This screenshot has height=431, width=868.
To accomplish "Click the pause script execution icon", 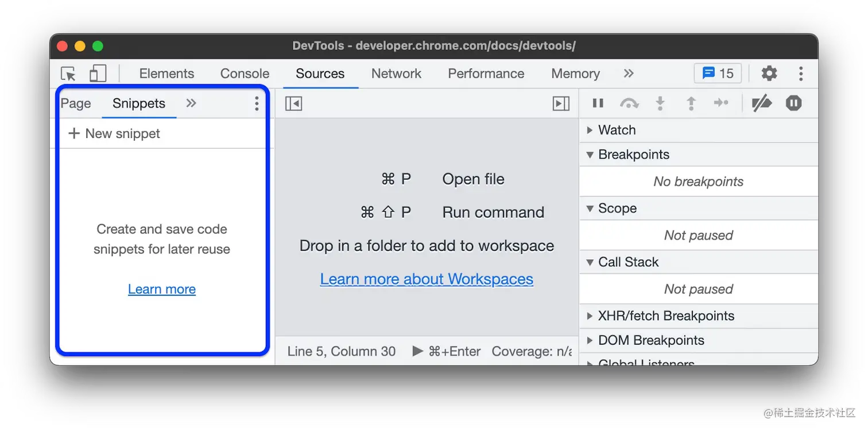I will point(598,103).
